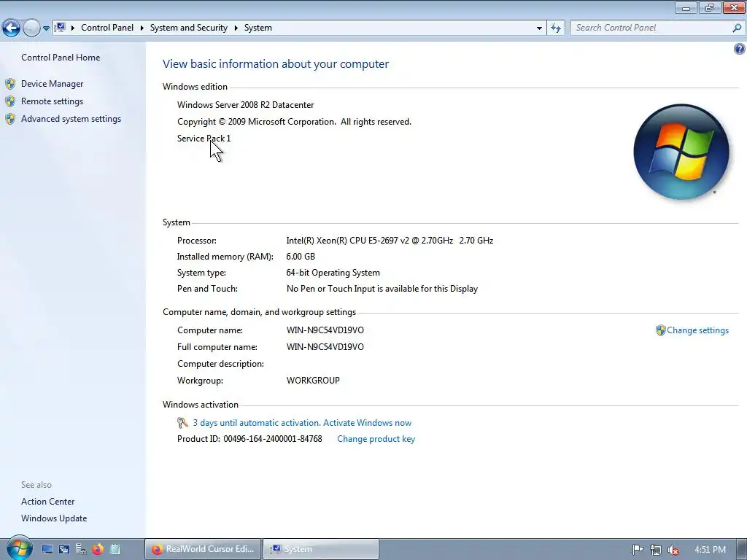The image size is (747, 560).
Task: Click the keys icon beside activation message
Action: 182,423
